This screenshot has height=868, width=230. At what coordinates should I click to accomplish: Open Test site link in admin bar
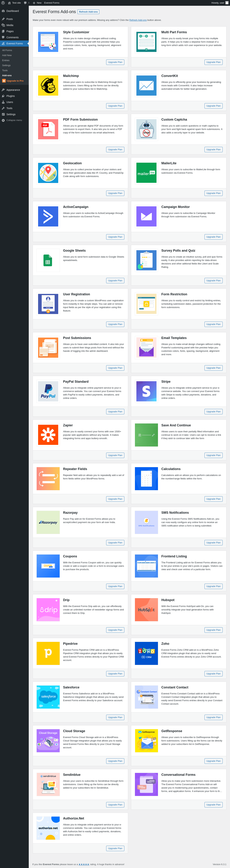[14, 3]
